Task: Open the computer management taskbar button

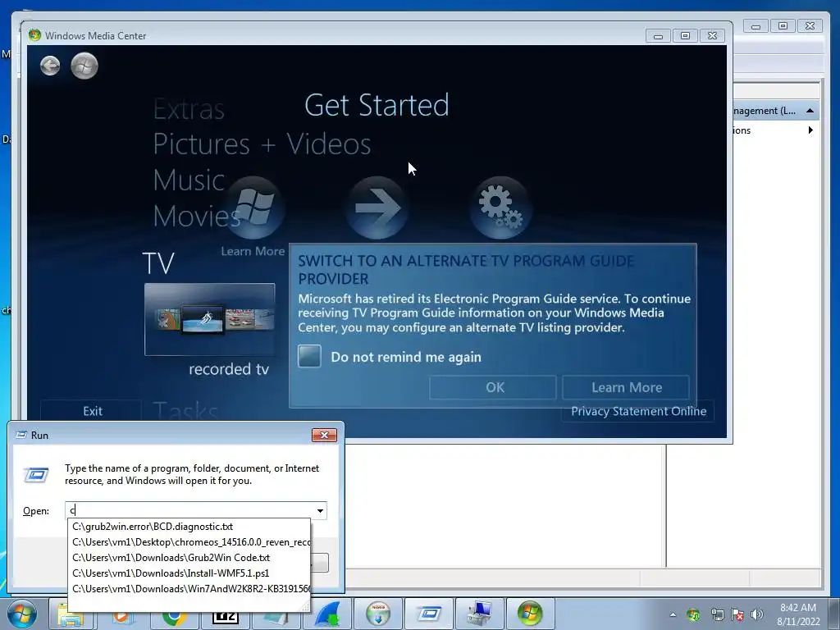Action: tap(479, 614)
